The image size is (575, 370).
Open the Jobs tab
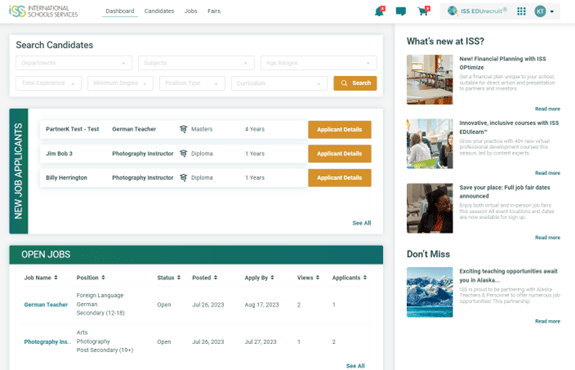pos(191,11)
